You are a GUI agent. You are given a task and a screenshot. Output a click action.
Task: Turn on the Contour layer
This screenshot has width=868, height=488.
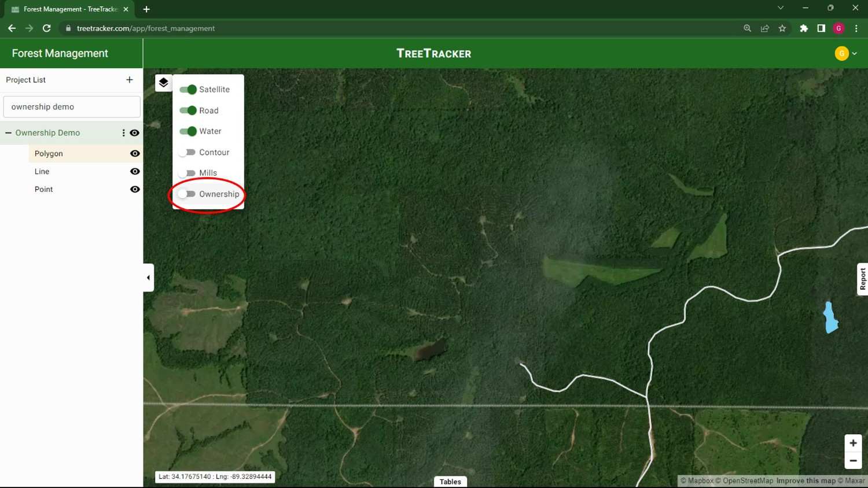[x=187, y=152]
